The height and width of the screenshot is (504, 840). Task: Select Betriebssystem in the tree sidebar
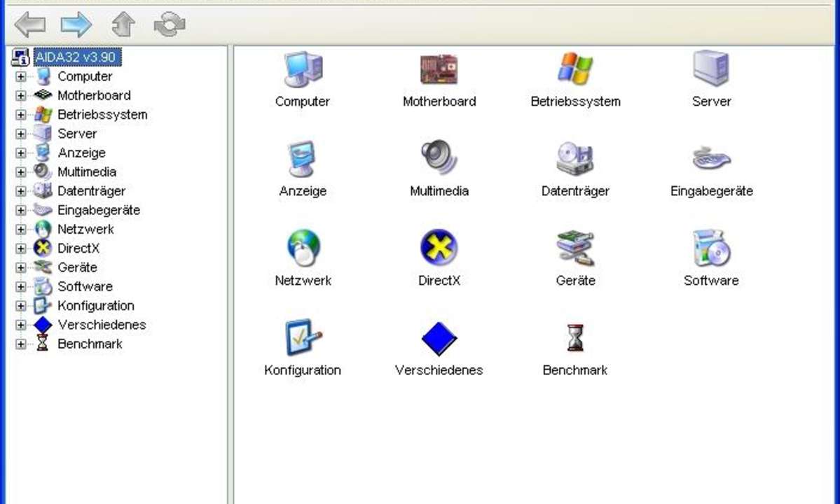102,115
